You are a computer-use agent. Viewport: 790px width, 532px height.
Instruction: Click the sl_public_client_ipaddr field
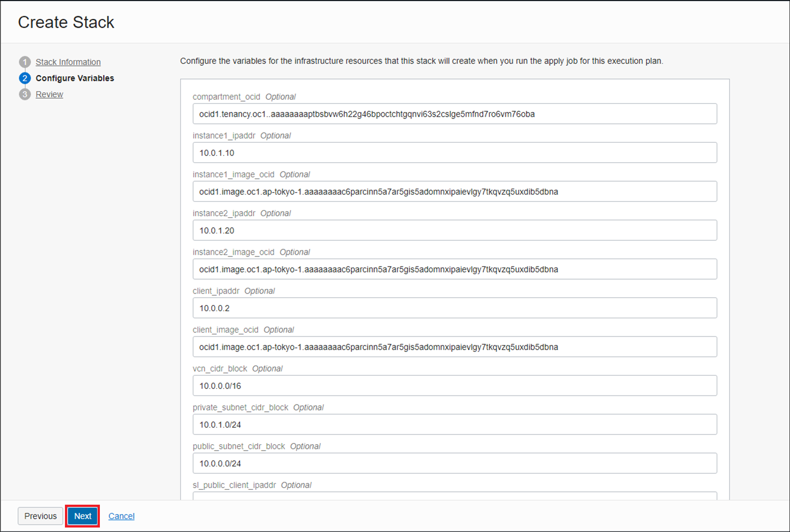[454, 498]
